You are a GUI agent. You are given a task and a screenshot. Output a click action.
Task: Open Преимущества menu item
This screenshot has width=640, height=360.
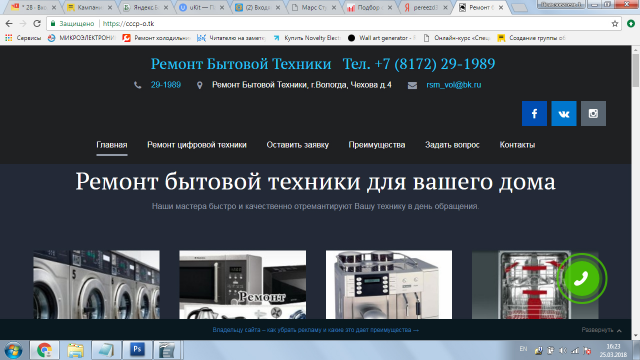(x=377, y=145)
